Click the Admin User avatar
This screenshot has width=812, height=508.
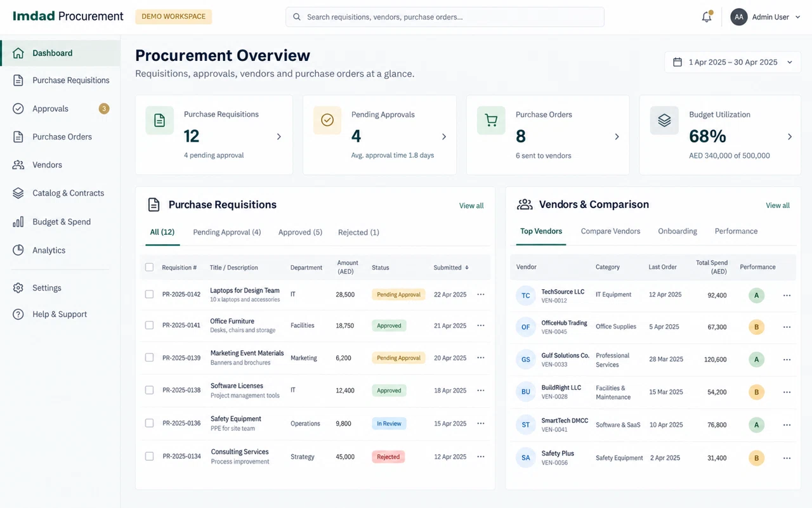[738, 17]
